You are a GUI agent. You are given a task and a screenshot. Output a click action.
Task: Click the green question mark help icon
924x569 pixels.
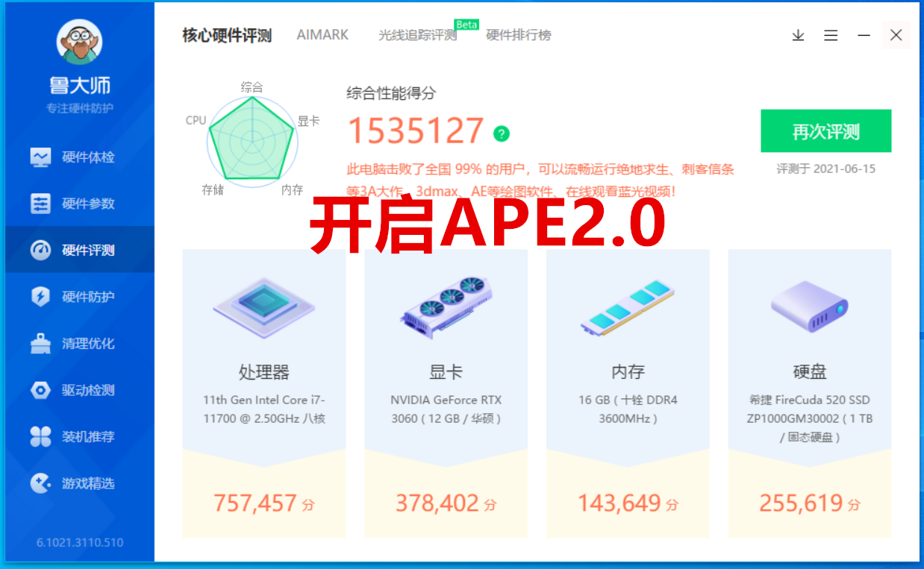click(x=502, y=133)
